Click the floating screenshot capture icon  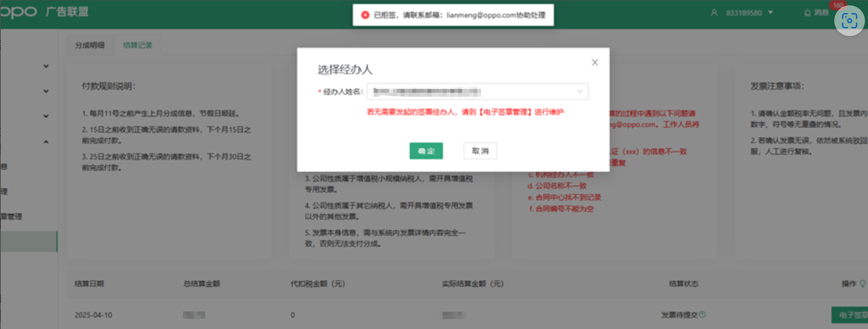point(849,21)
